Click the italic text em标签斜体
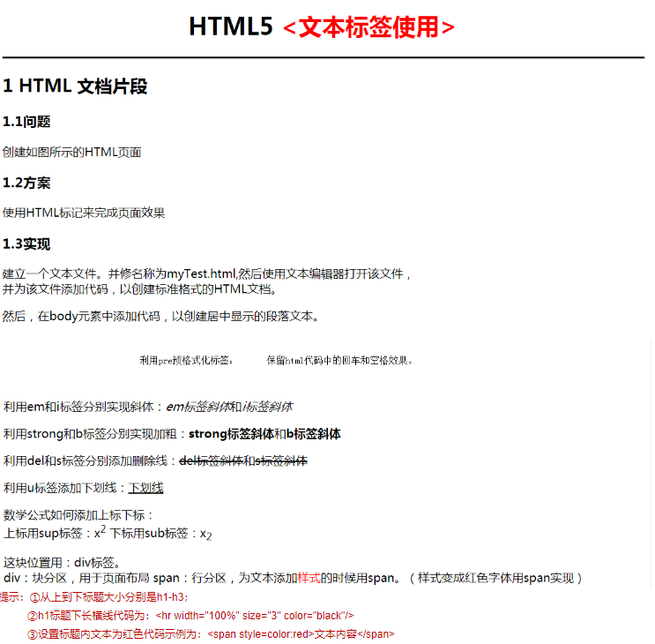The image size is (655, 644). (x=198, y=407)
